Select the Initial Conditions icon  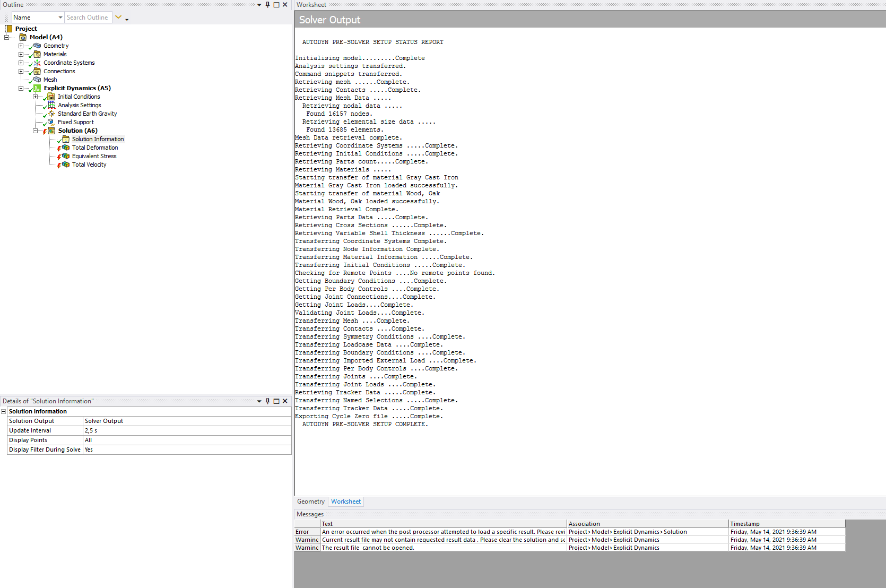(x=51, y=97)
